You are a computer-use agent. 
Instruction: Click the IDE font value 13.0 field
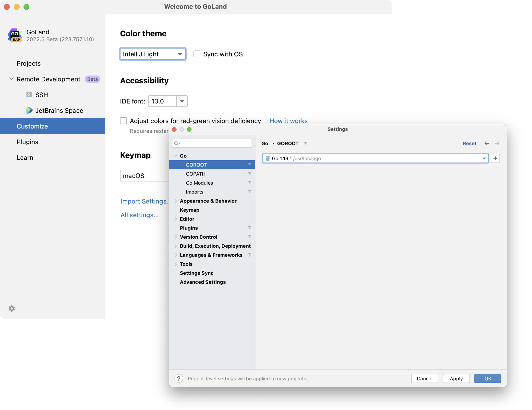[x=162, y=101]
